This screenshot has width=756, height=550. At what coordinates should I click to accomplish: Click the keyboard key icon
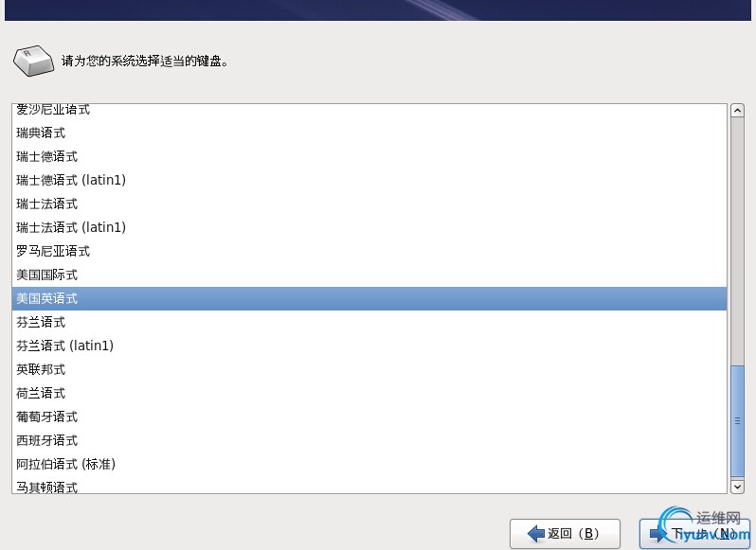pos(33,61)
